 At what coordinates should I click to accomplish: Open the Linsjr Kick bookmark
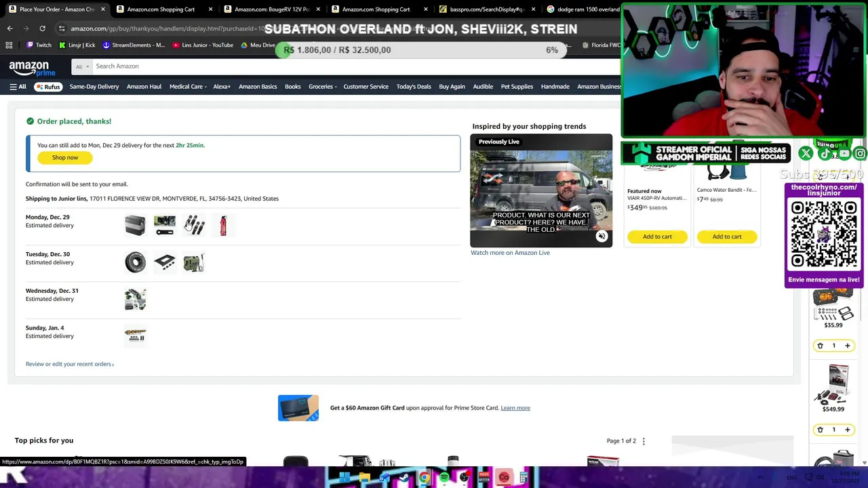tap(77, 45)
